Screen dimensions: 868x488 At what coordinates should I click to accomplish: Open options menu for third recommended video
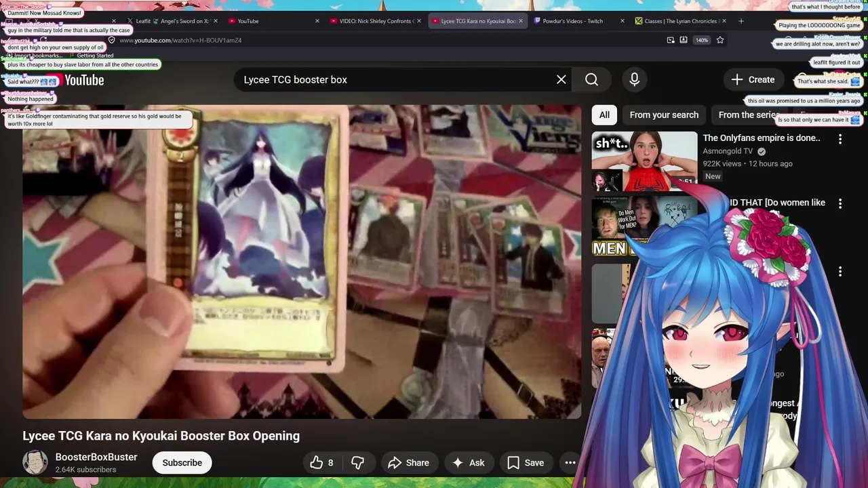point(840,271)
